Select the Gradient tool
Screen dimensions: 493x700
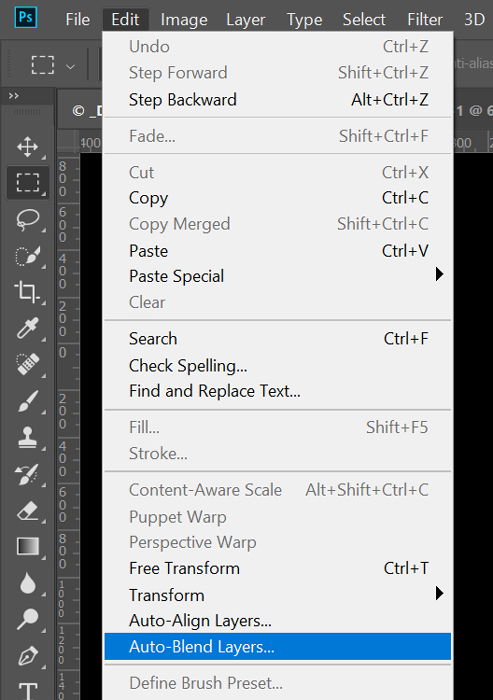[28, 546]
